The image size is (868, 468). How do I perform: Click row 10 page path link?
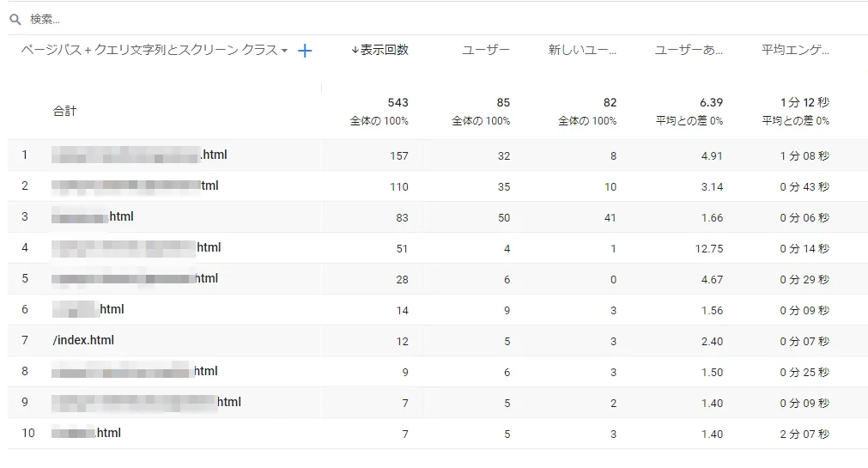pyautogui.click(x=86, y=434)
